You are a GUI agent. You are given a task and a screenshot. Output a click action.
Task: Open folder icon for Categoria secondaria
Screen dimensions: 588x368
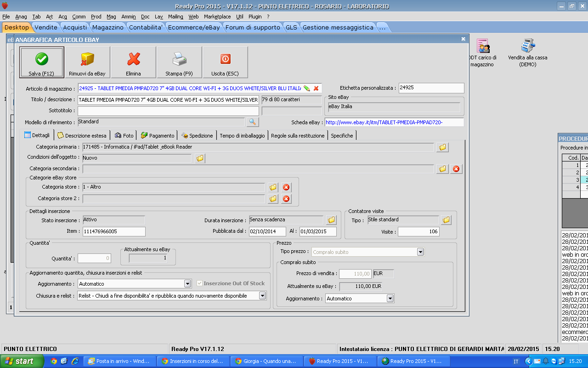click(442, 169)
